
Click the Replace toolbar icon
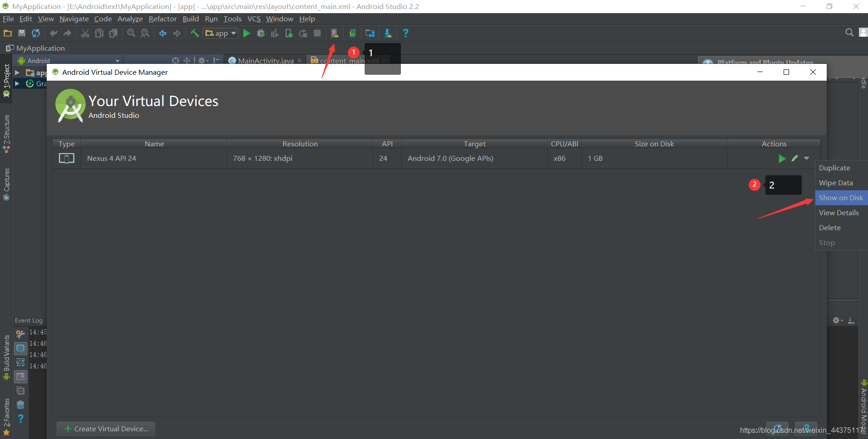(x=145, y=33)
